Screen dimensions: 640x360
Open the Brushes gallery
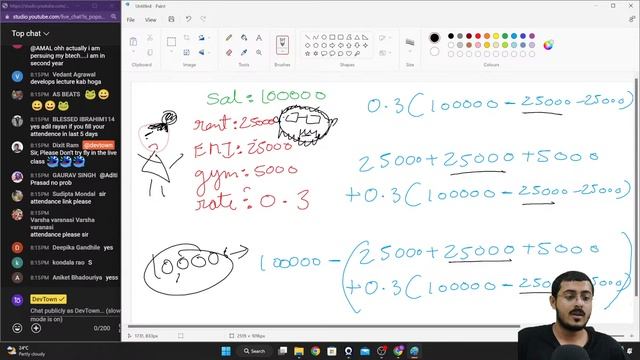[282, 45]
